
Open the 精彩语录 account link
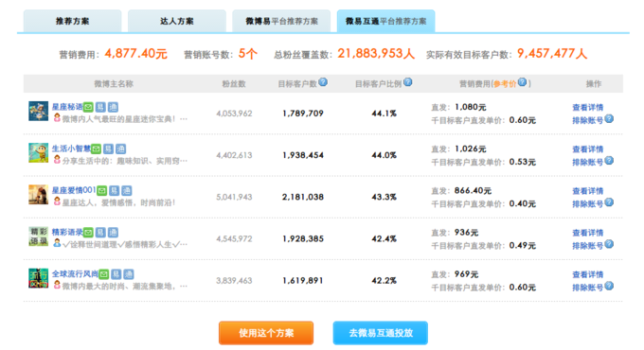tap(67, 233)
